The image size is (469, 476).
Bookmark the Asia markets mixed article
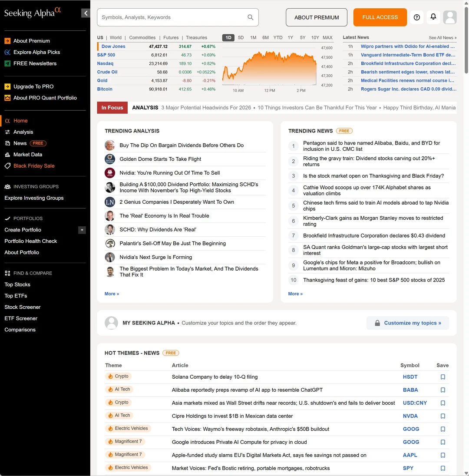click(443, 403)
